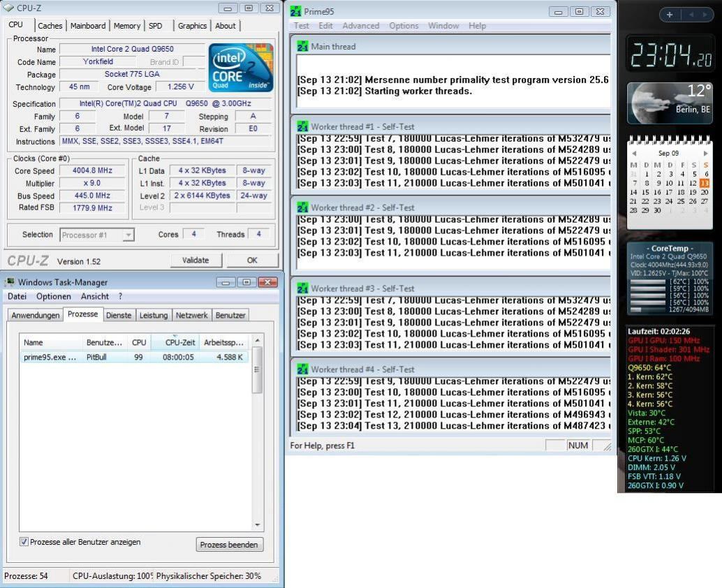Image resolution: width=722 pixels, height=588 pixels.
Task: Click the Main thread window icon
Action: tap(302, 47)
